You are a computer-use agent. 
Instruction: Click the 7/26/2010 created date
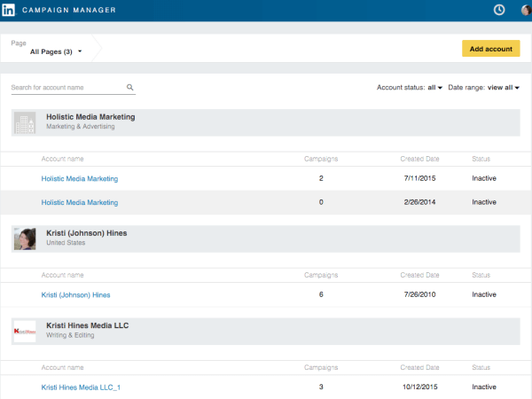pyautogui.click(x=419, y=294)
